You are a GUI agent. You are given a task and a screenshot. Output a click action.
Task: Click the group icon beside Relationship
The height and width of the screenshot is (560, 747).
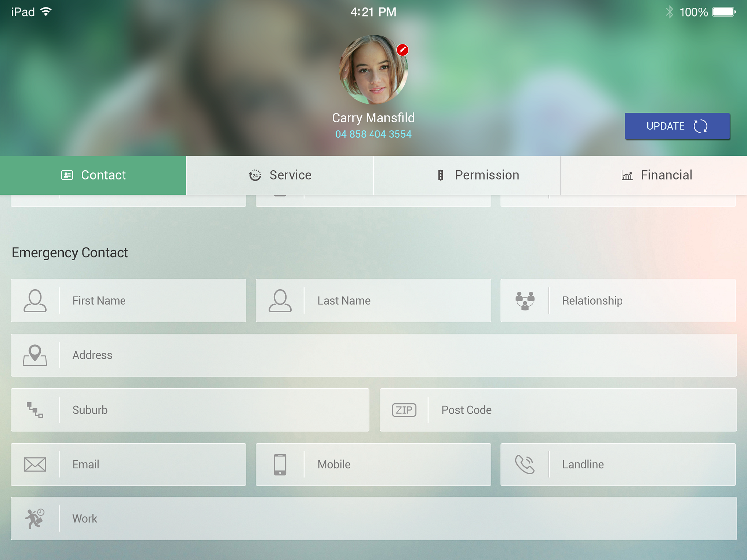(x=525, y=301)
